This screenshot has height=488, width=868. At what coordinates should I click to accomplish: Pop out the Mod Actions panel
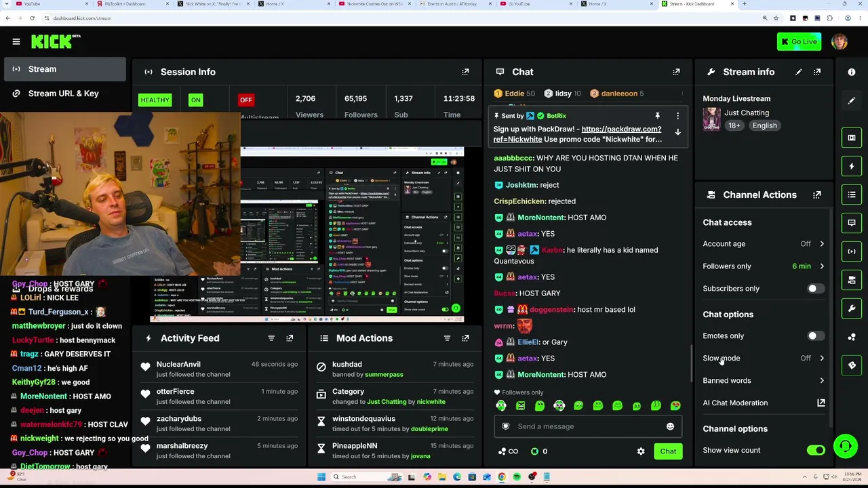tap(465, 338)
